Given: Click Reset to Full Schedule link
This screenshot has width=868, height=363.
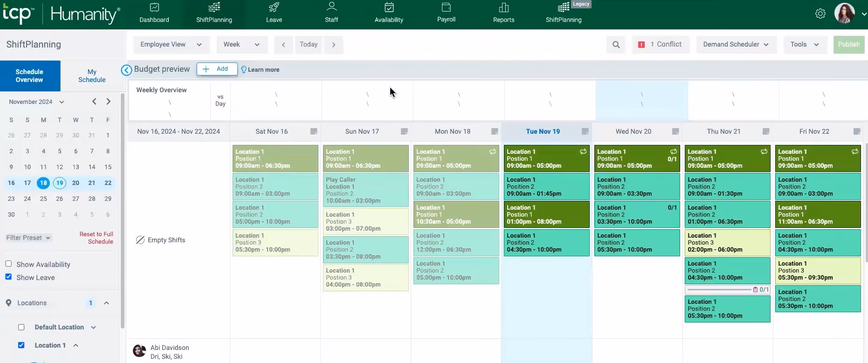Looking at the screenshot, I should [96, 238].
